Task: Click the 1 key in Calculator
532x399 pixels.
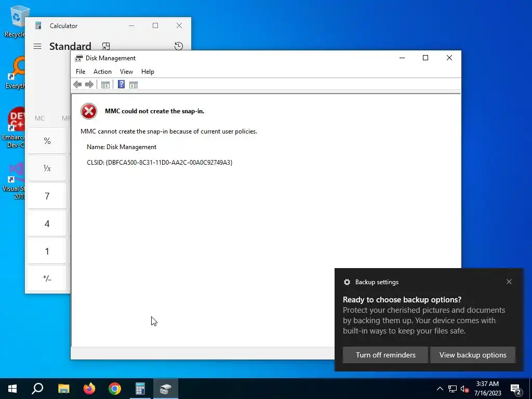Action: pos(47,251)
